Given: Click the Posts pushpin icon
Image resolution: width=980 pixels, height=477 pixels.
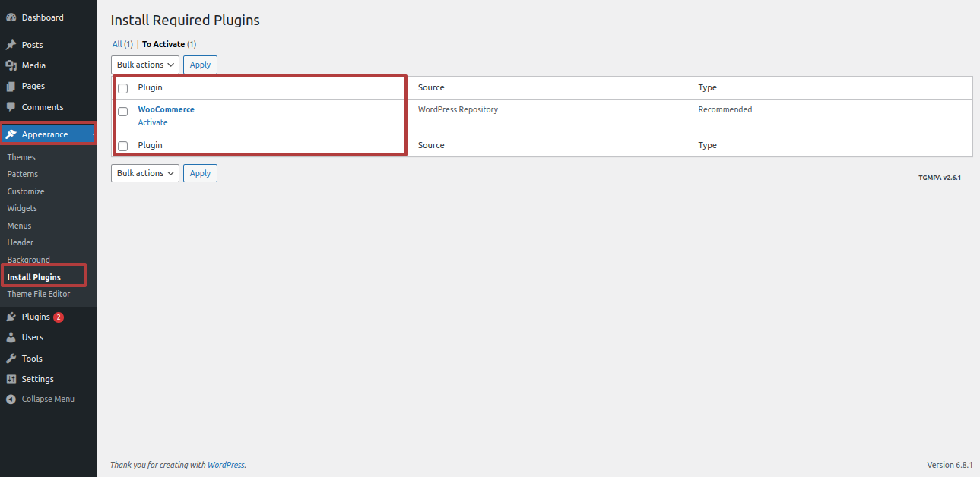Looking at the screenshot, I should click(x=11, y=45).
